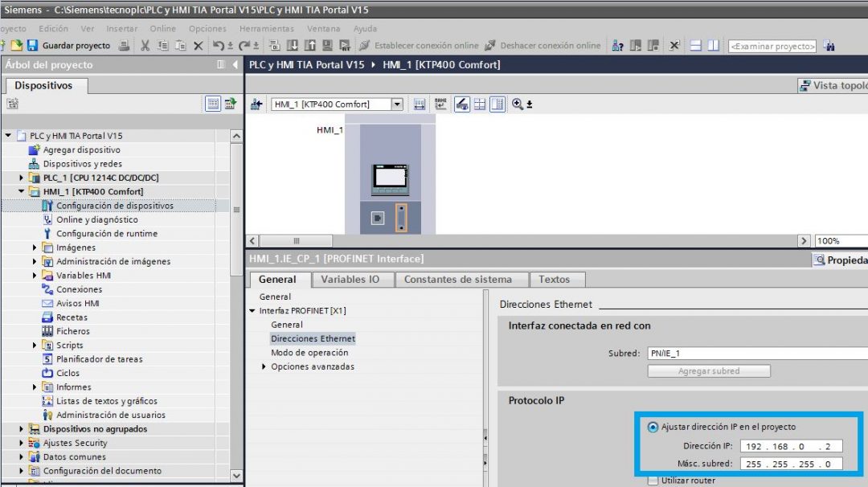This screenshot has height=487, width=868.
Task: Click the network view icon left of device dropdown
Action: pos(256,104)
